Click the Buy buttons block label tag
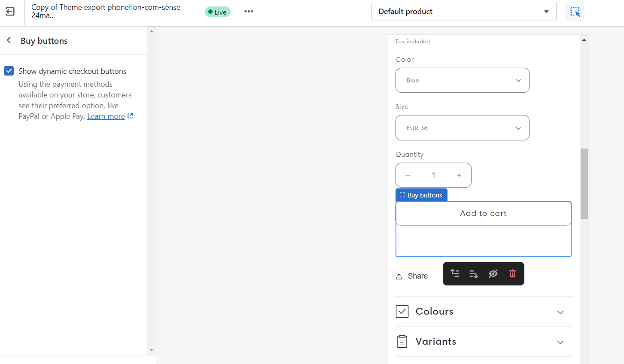Screen dimensions: 624x364 pyautogui.click(x=421, y=195)
